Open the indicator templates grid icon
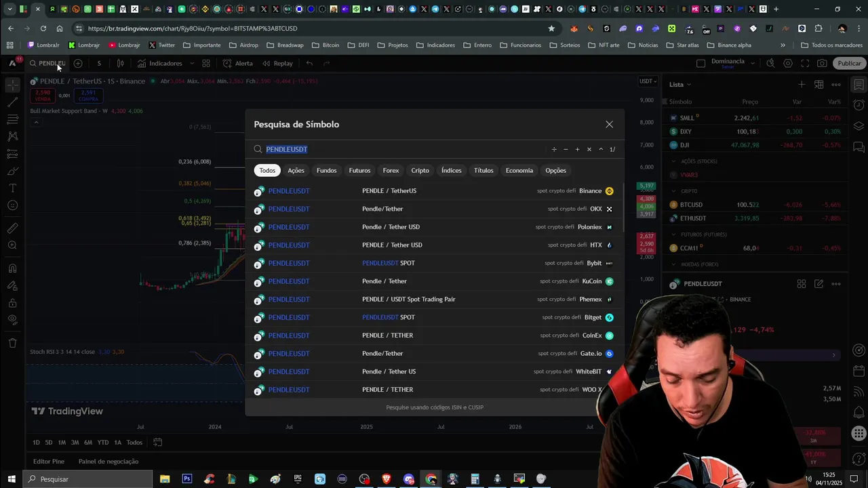This screenshot has height=488, width=868. (x=208, y=63)
